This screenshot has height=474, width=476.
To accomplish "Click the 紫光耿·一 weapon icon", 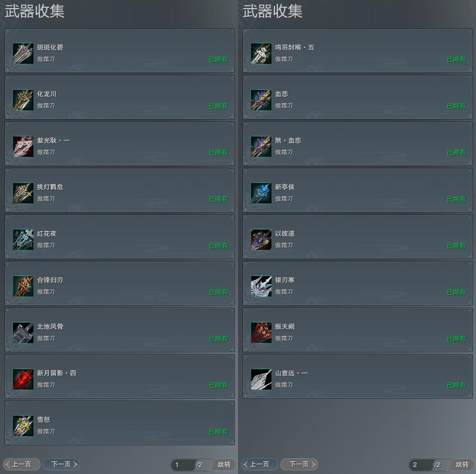I will 23,147.
